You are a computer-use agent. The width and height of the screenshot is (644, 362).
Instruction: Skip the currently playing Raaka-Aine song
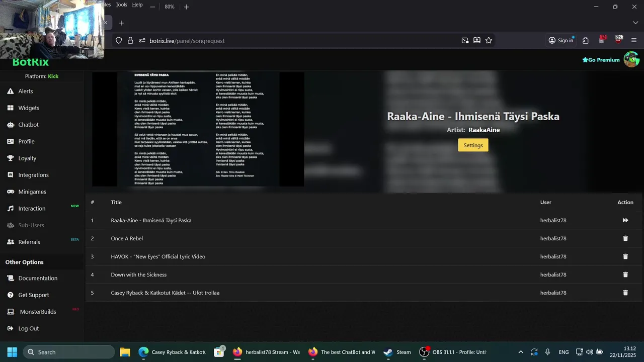(x=625, y=220)
